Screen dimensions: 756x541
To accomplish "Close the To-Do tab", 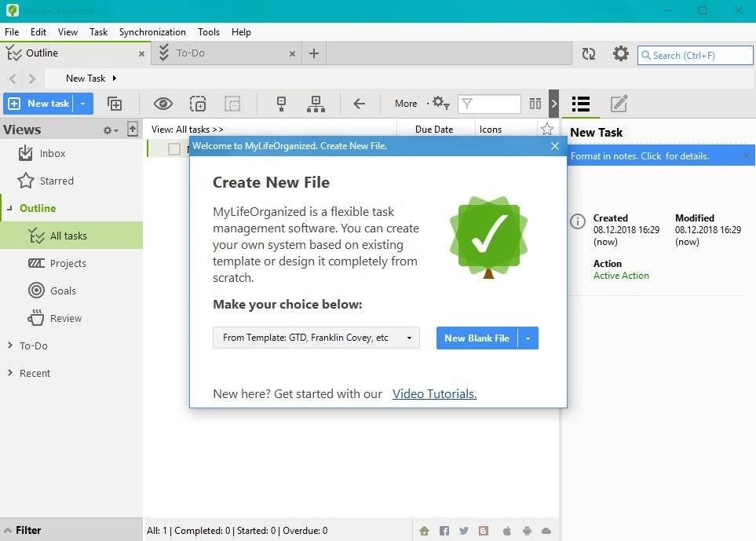I will (292, 54).
